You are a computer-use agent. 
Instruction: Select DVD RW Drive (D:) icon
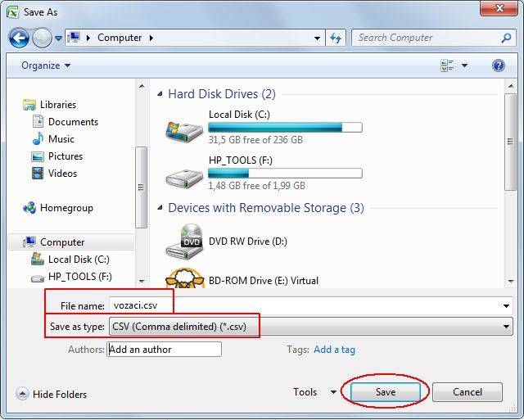184,242
